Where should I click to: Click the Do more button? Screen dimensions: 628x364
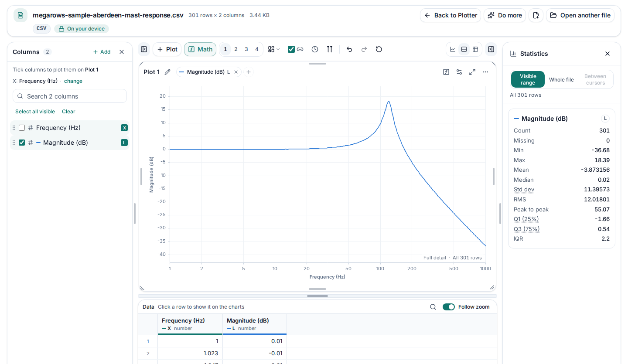click(505, 15)
